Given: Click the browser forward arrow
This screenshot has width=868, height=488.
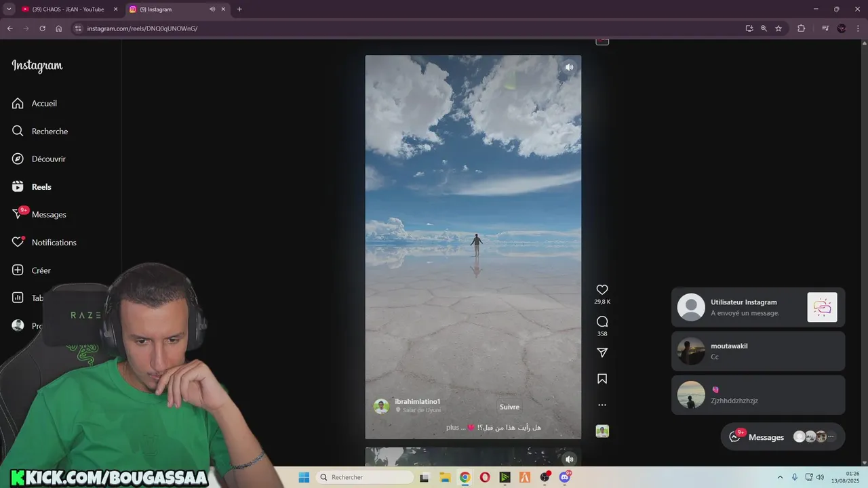Looking at the screenshot, I should click(x=26, y=28).
